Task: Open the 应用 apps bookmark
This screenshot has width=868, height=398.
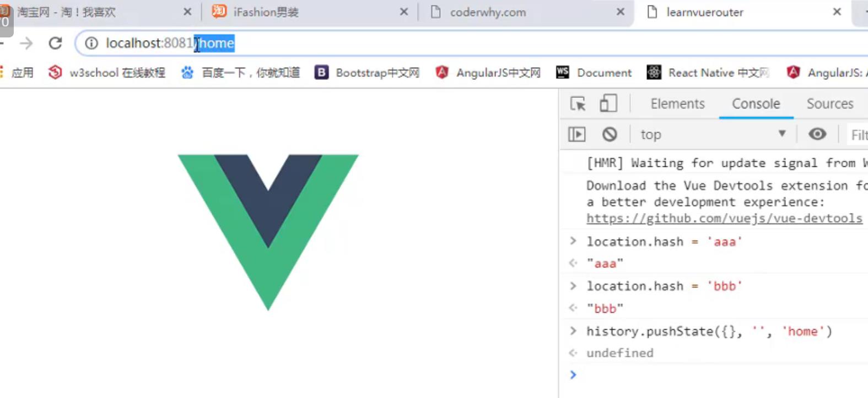Action: (x=17, y=73)
